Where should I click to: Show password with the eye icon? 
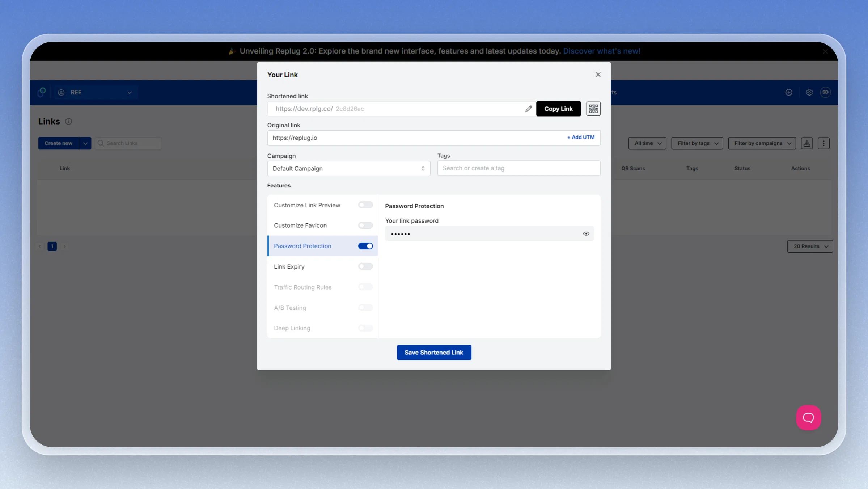coord(586,233)
